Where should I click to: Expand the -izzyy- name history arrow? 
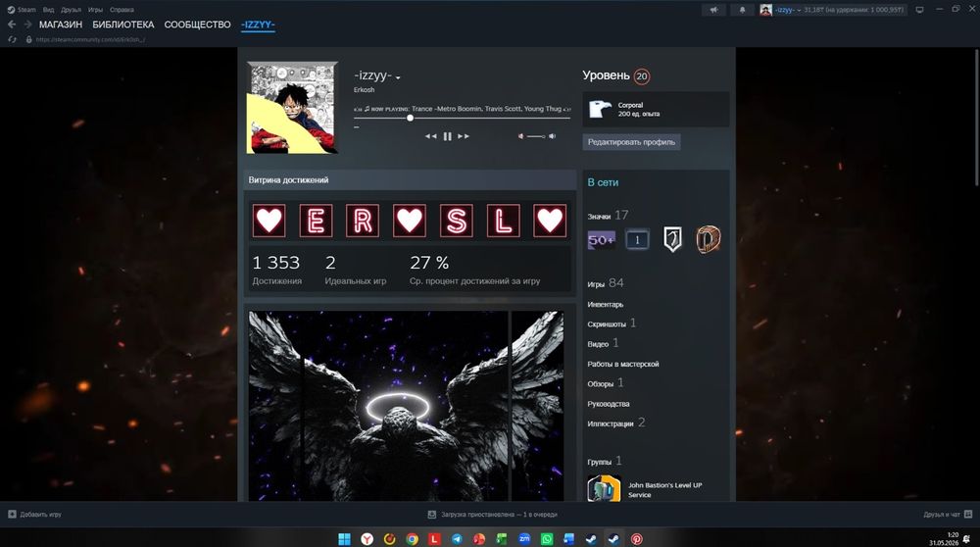(x=398, y=77)
